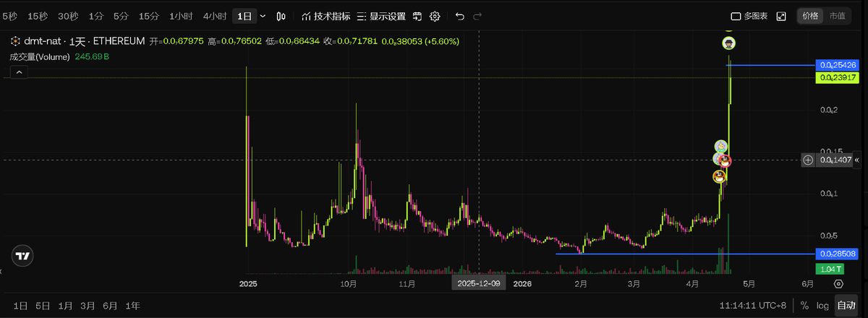Open the chart candle style icon
The width and height of the screenshot is (868, 318).
[x=282, y=16]
